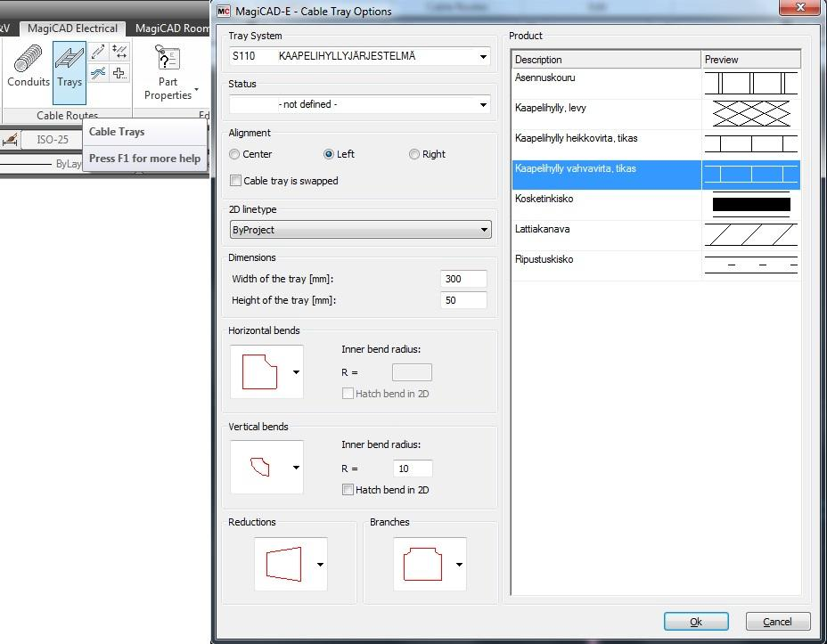Click horizontal bend radius R field
Viewport: 827px width, 644px height.
(412, 372)
